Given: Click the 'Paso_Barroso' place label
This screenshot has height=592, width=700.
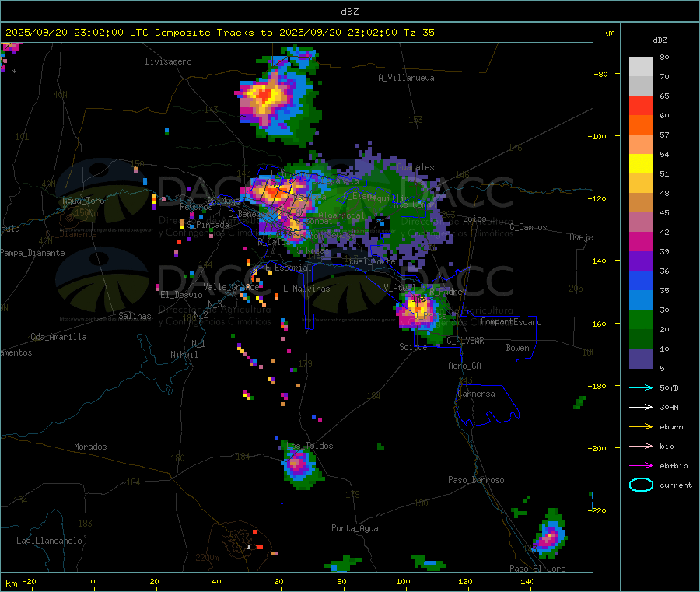Looking at the screenshot, I should coord(476,481).
